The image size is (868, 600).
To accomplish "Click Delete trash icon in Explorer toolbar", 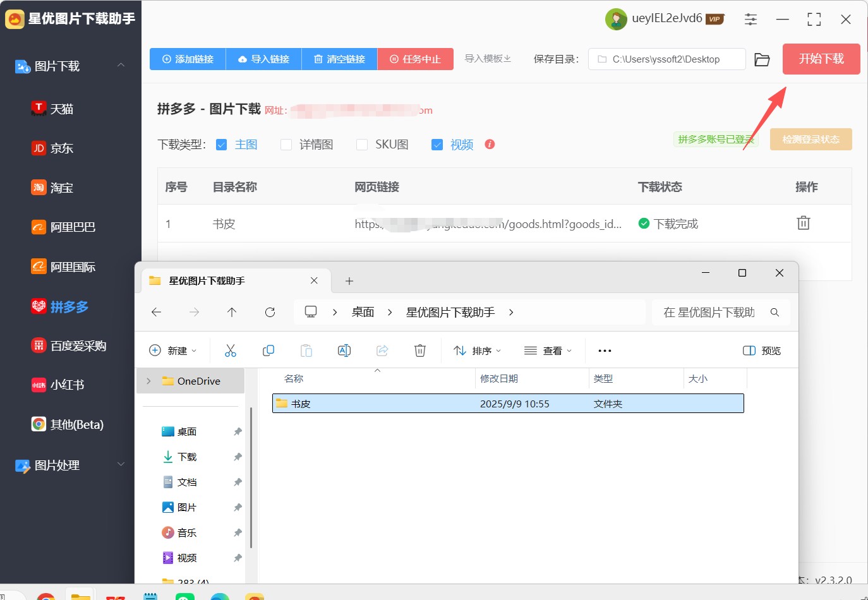I will 420,351.
